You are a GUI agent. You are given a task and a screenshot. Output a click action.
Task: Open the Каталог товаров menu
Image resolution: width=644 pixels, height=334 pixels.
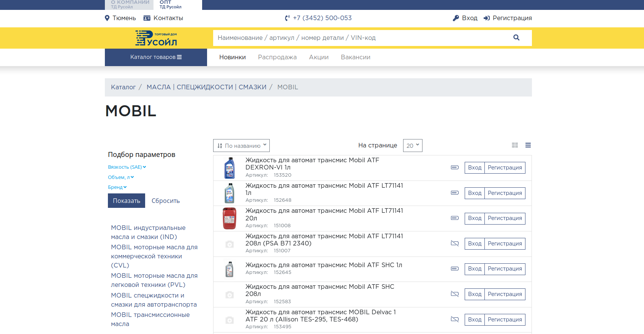point(156,57)
